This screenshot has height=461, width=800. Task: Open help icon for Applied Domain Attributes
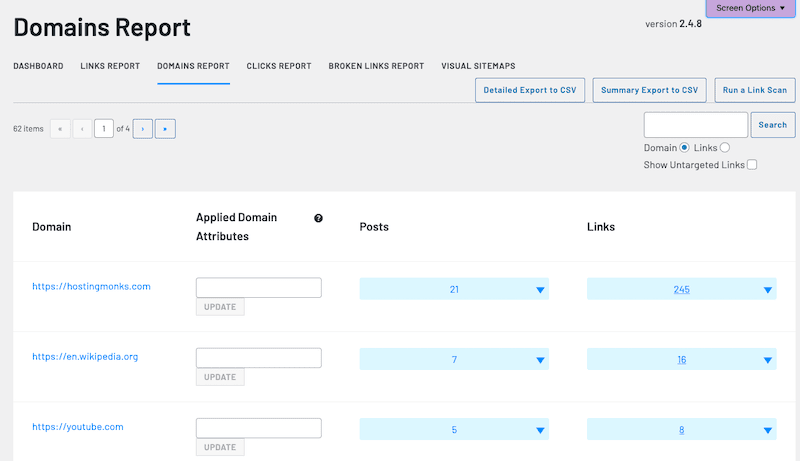click(318, 218)
